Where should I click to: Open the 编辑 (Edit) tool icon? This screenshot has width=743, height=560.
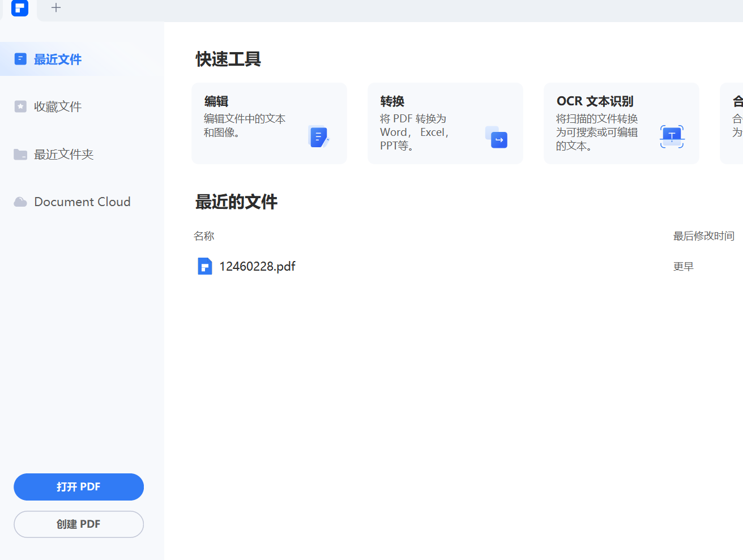click(x=318, y=136)
